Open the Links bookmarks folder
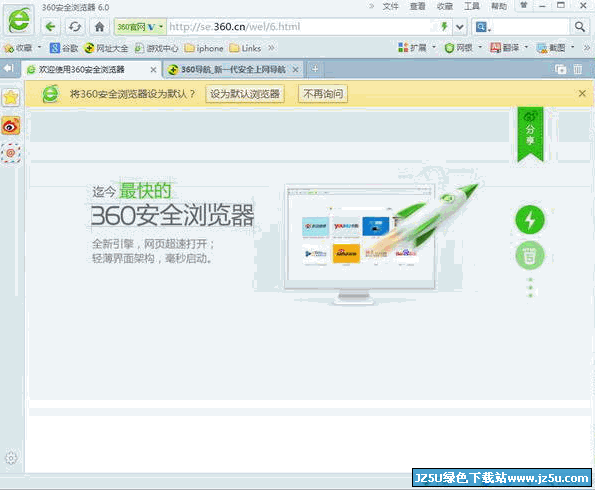 [x=245, y=48]
